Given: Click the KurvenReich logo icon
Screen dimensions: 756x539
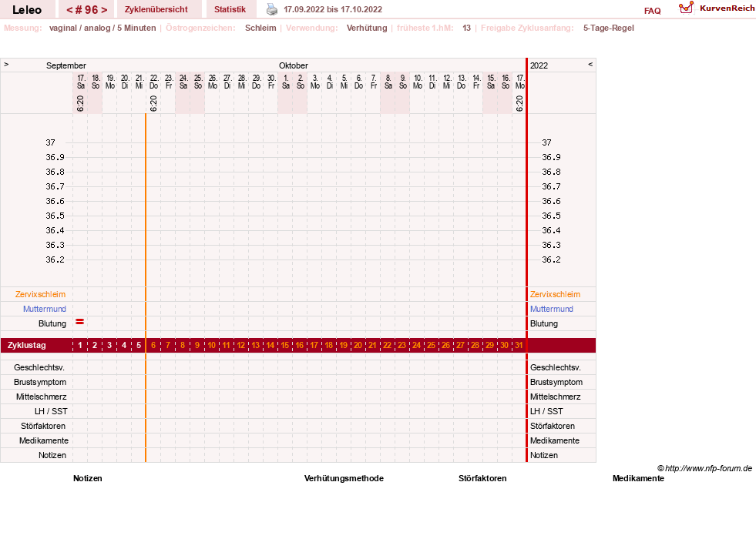Looking at the screenshot, I should (x=686, y=8).
